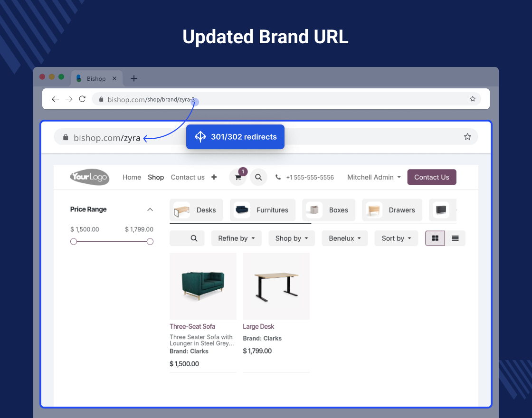
Task: Click the purple Contact Us button
Action: 432,177
